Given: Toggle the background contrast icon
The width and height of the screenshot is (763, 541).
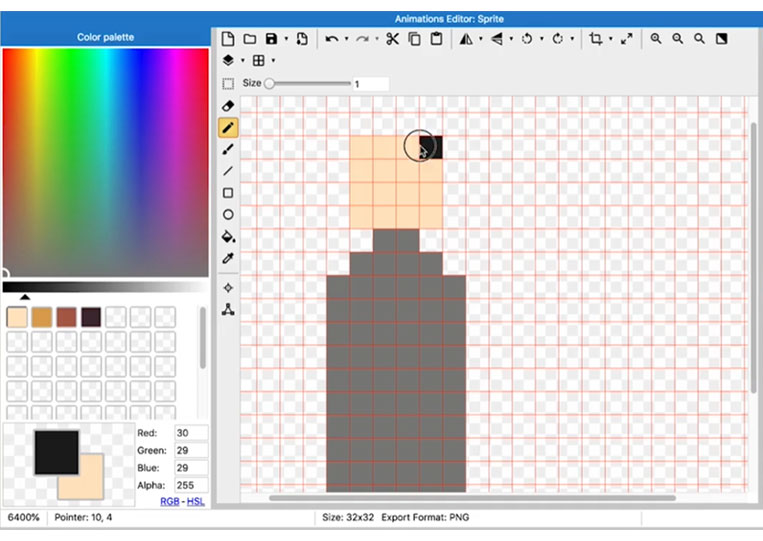Looking at the screenshot, I should tap(722, 39).
